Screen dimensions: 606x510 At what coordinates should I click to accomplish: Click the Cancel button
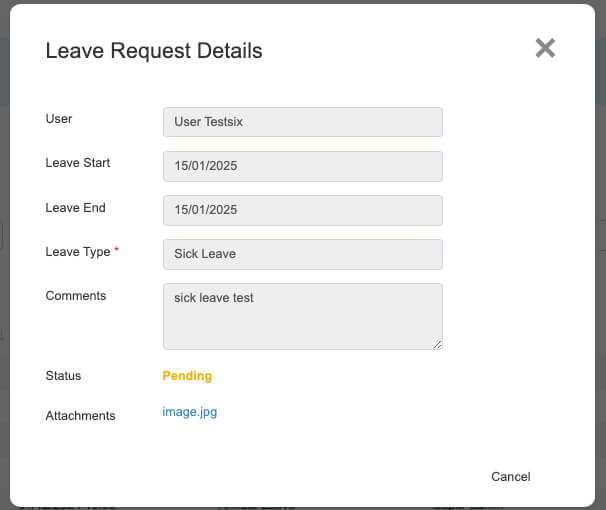[x=511, y=476]
